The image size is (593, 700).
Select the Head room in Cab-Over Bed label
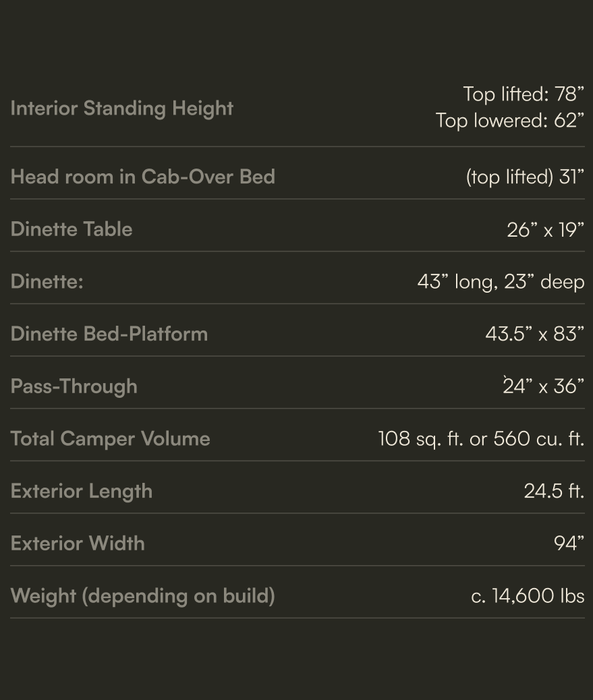click(x=143, y=177)
